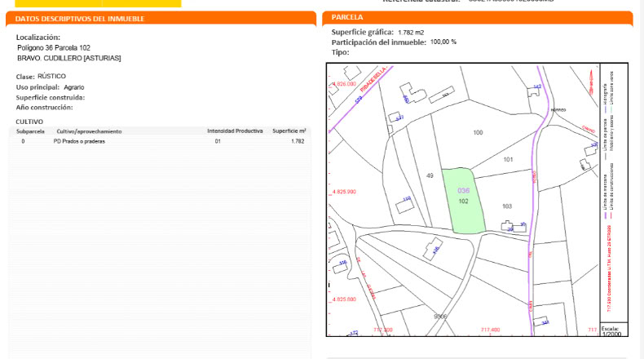Screen dimensions: 644x359
Task: Click the 'HORREO' label on the map
Action: 558,110
